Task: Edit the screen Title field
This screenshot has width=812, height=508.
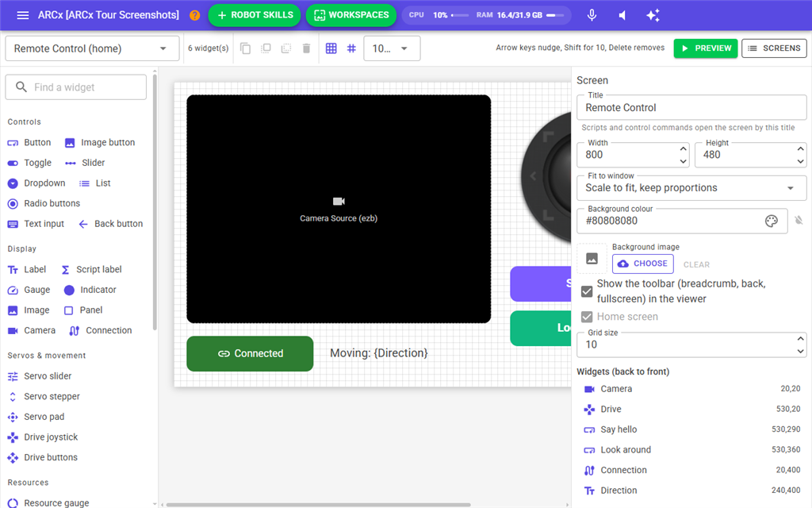Action: [x=691, y=107]
